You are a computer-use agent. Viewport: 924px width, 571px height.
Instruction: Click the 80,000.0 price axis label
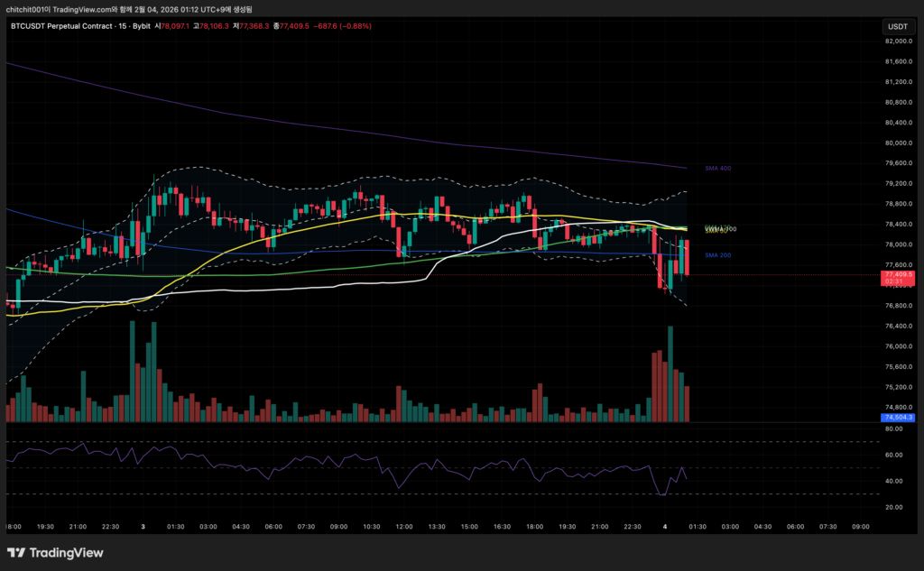897,143
